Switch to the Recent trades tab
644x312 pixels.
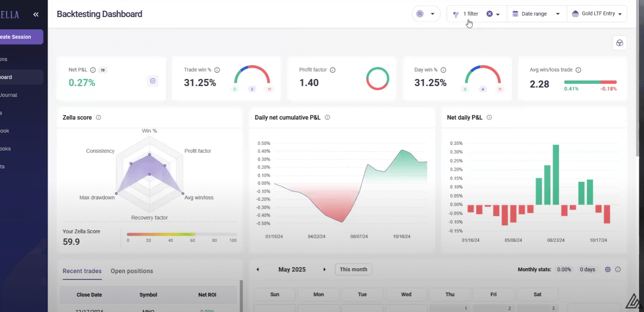click(82, 271)
